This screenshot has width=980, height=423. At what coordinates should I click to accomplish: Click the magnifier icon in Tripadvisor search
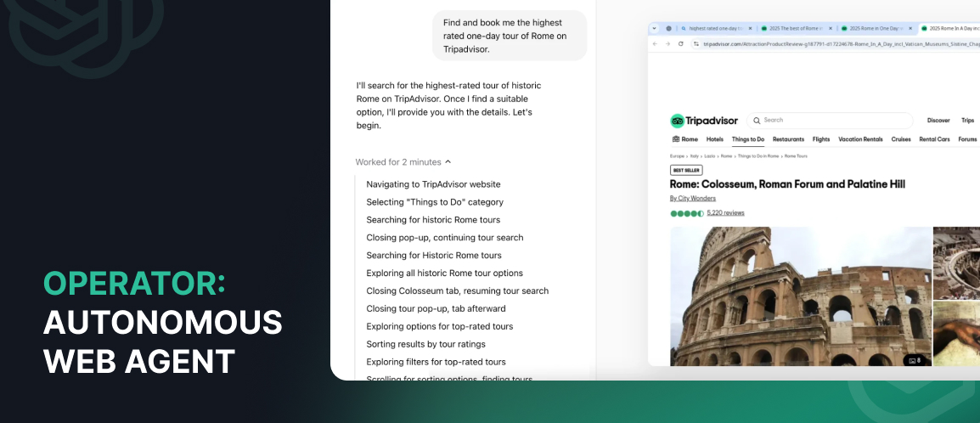click(x=757, y=120)
